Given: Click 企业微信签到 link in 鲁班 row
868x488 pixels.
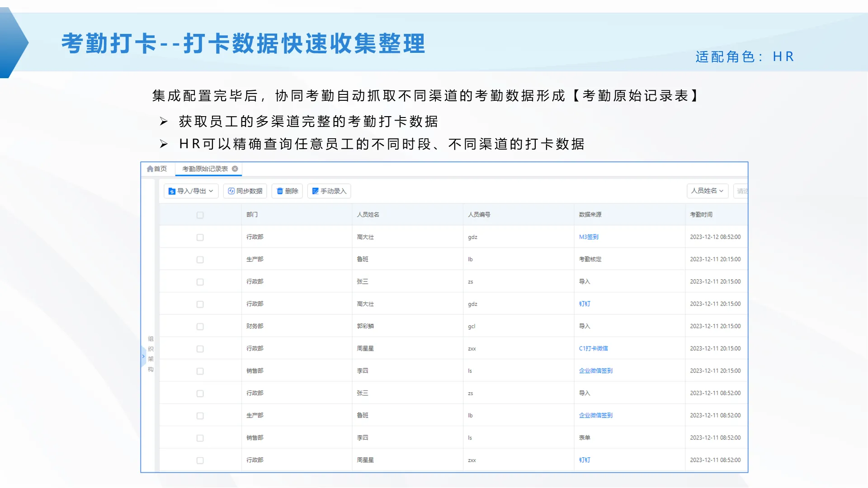Looking at the screenshot, I should tap(595, 415).
